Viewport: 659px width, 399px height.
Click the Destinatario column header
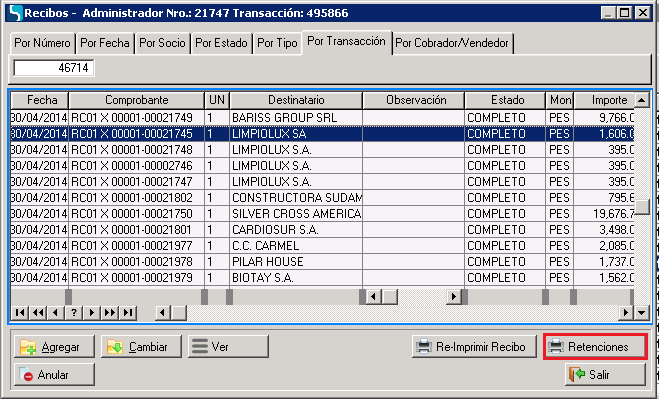pos(296,100)
